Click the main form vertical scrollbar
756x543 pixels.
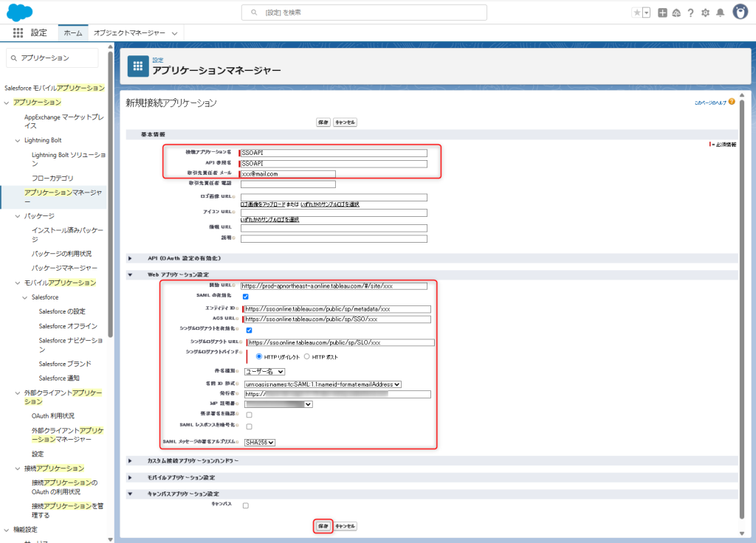click(742, 308)
